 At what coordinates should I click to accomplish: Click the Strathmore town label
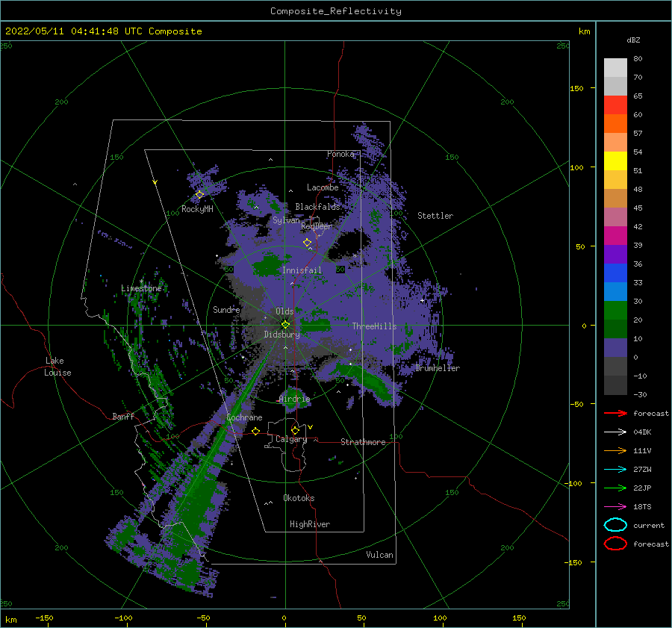tap(363, 442)
